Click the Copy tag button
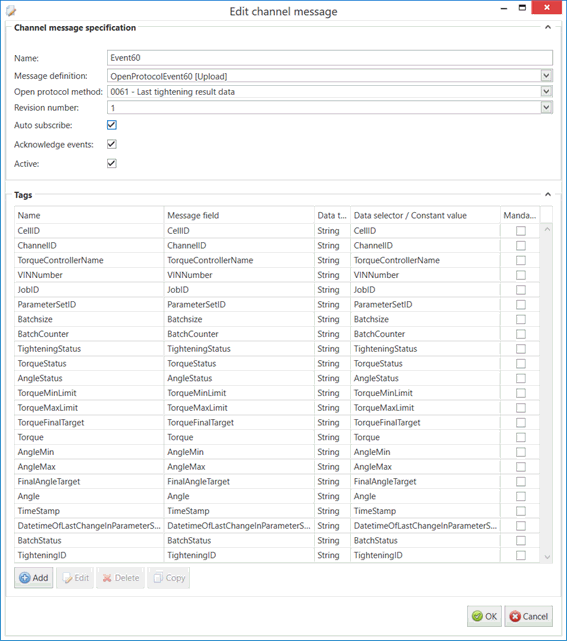567x641 pixels. click(168, 578)
